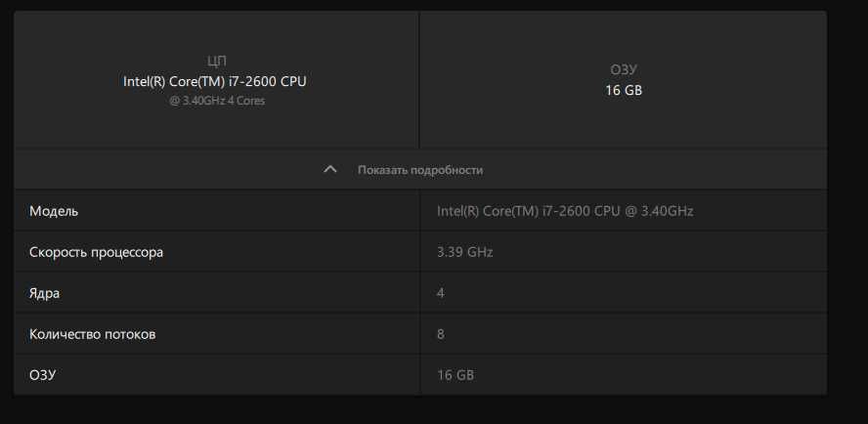Click the model value with CPU @ 3.40GHz
Viewport: 868px width, 424px height.
pos(565,211)
